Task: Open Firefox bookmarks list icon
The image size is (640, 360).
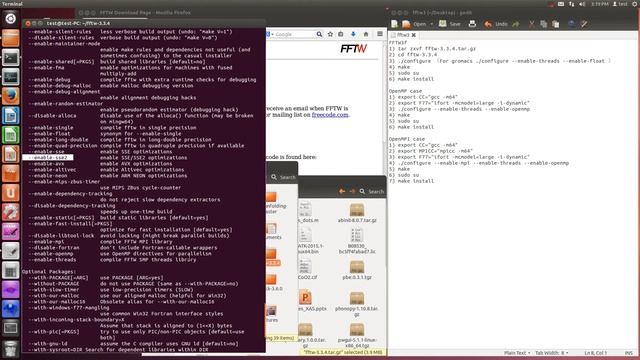Action: (341, 34)
